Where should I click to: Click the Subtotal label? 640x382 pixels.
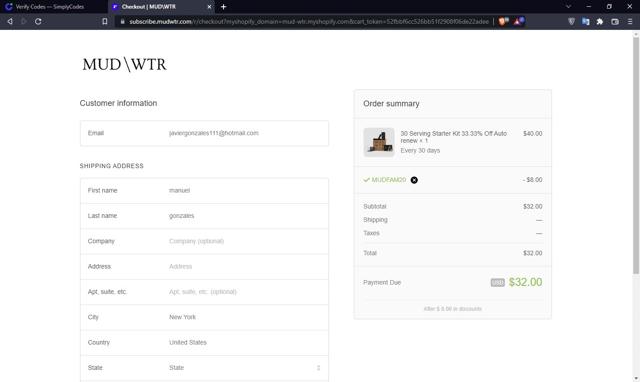pyautogui.click(x=375, y=207)
